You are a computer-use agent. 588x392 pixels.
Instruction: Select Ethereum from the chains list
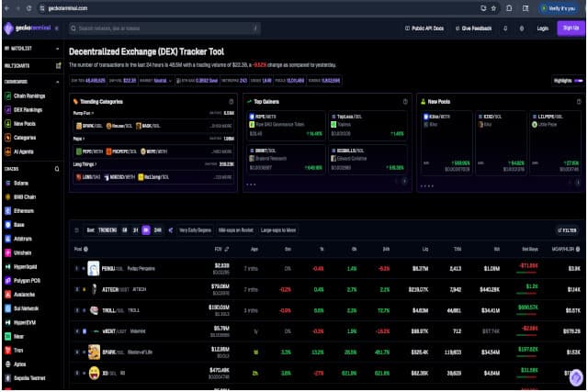pos(26,210)
